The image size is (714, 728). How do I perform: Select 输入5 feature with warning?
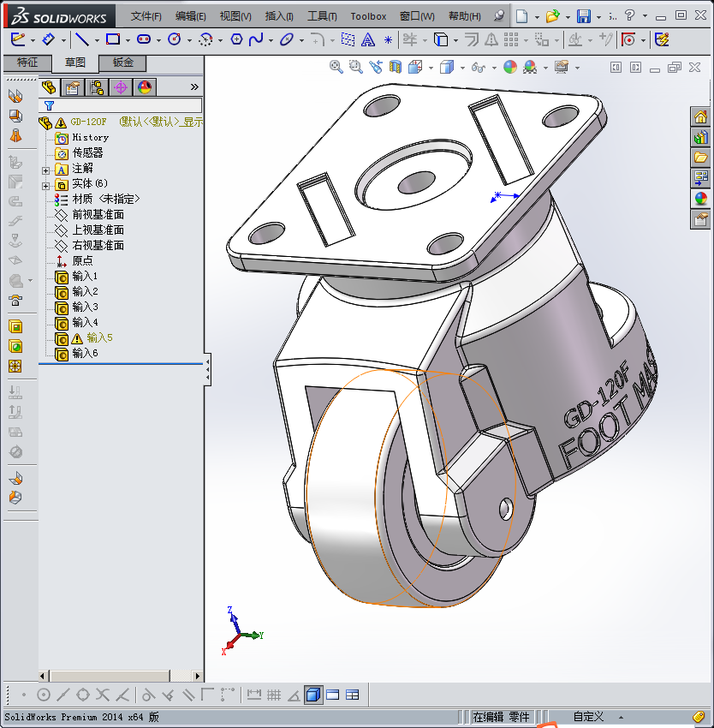point(99,337)
